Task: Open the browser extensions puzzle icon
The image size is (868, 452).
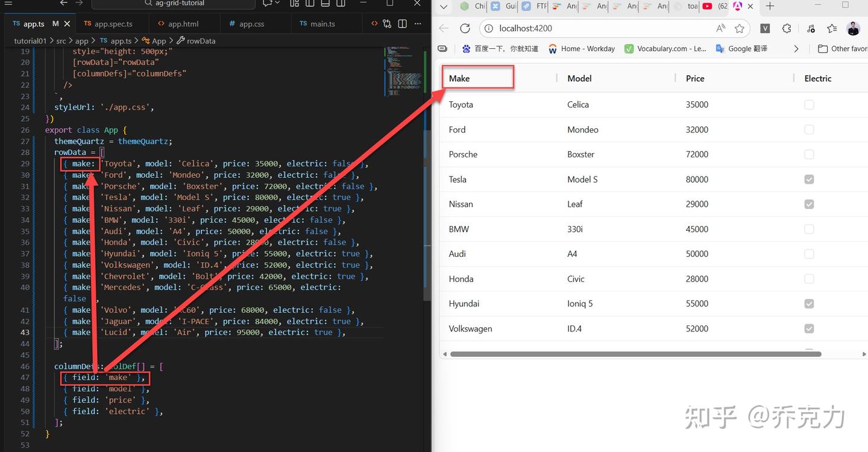Action: click(787, 28)
